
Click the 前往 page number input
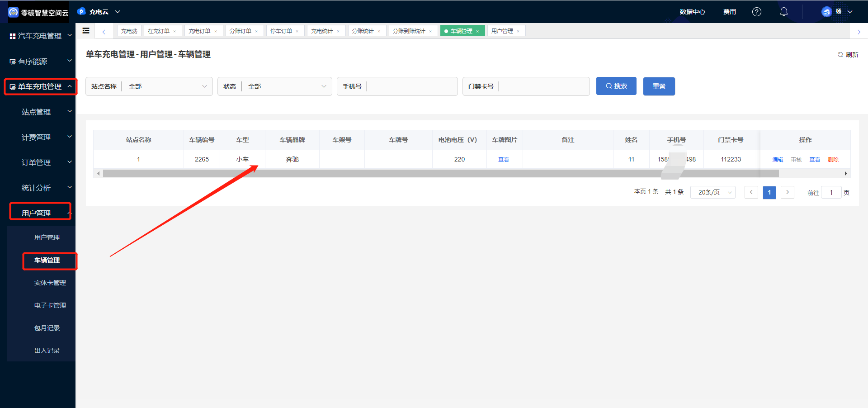[x=831, y=192]
